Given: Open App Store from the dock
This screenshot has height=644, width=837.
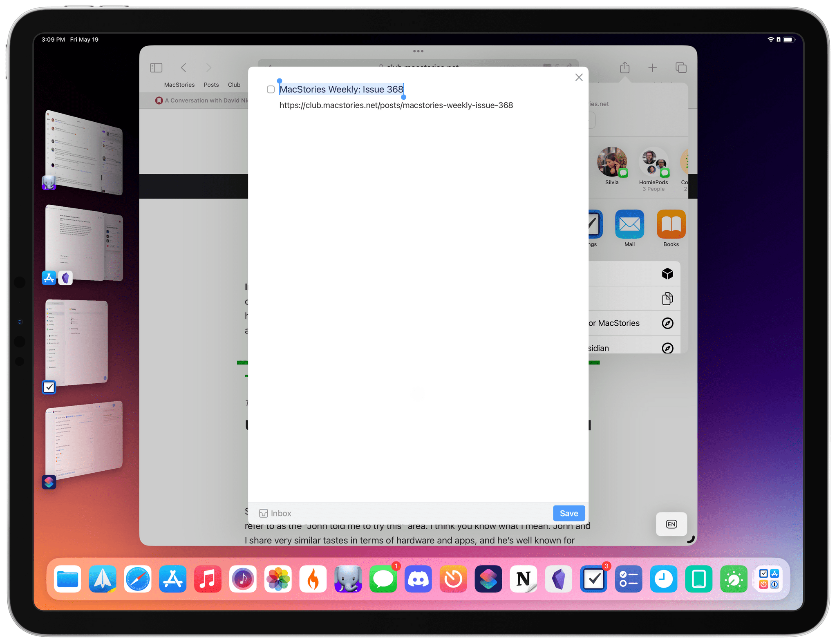Looking at the screenshot, I should pyautogui.click(x=173, y=579).
